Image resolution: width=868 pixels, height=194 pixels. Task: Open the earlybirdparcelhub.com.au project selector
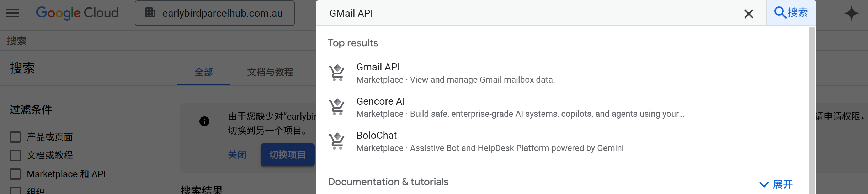[x=215, y=13]
